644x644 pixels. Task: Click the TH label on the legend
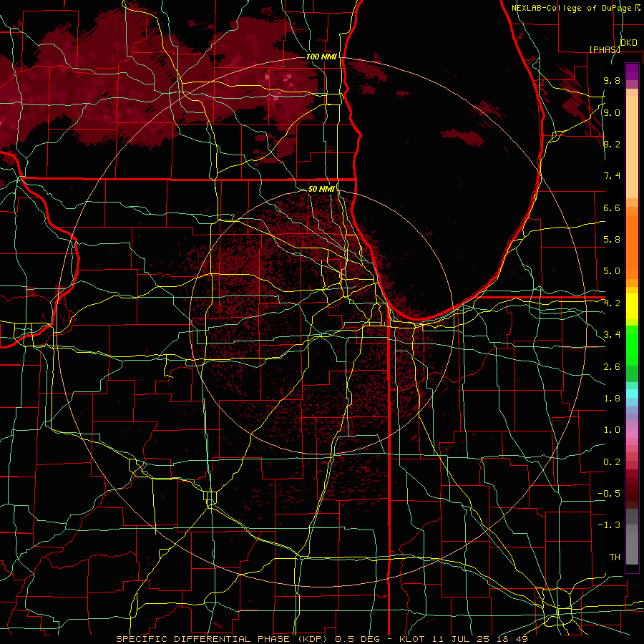(615, 557)
